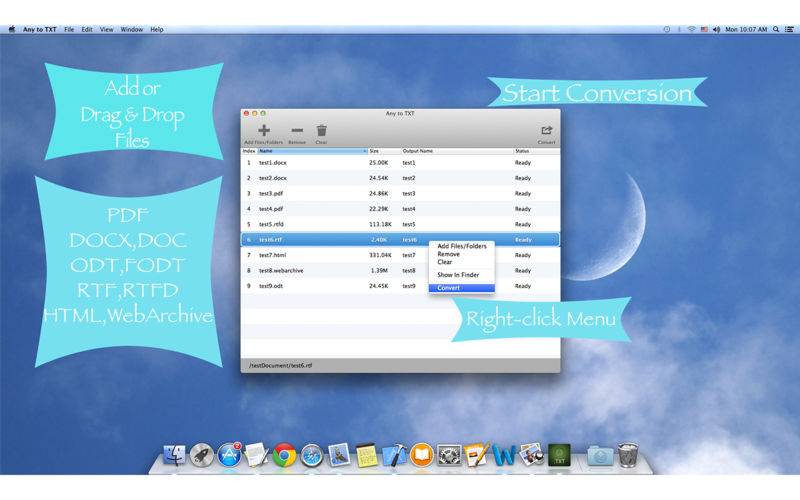Open TextEdit document icon in dock
This screenshot has height=500, width=800.
(x=257, y=455)
